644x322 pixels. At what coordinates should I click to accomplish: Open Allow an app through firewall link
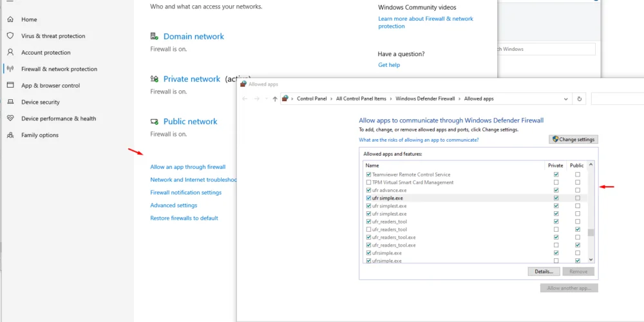[x=187, y=167]
